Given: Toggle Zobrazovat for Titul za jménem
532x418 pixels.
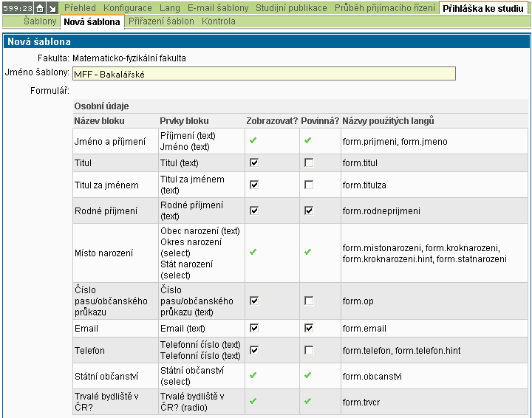Looking at the screenshot, I should coord(254,185).
